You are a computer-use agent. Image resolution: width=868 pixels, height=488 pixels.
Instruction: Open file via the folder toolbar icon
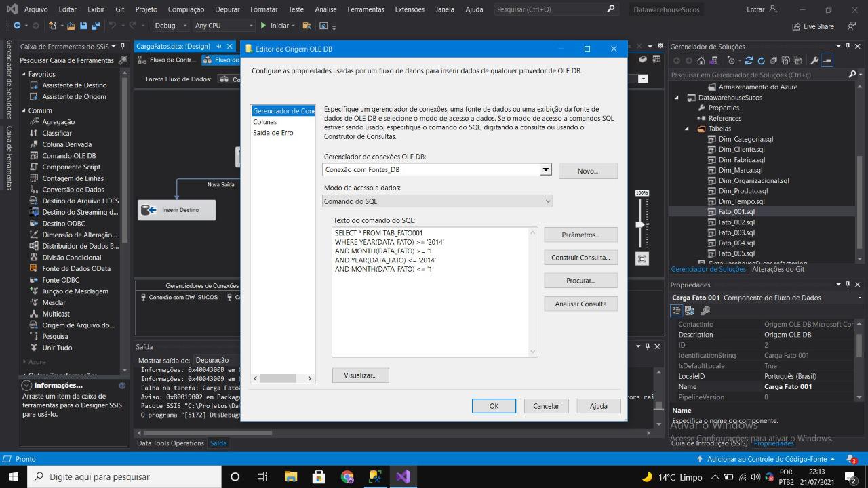pyautogui.click(x=71, y=26)
